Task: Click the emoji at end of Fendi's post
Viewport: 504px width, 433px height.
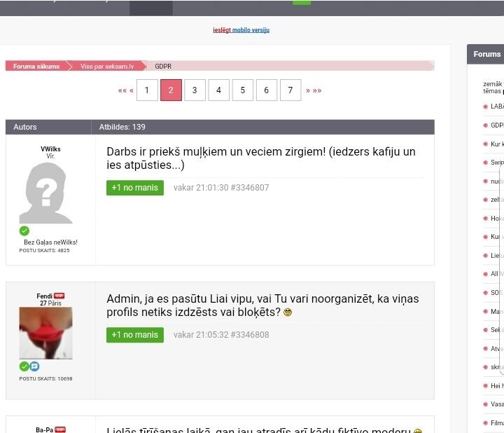Action: point(288,312)
